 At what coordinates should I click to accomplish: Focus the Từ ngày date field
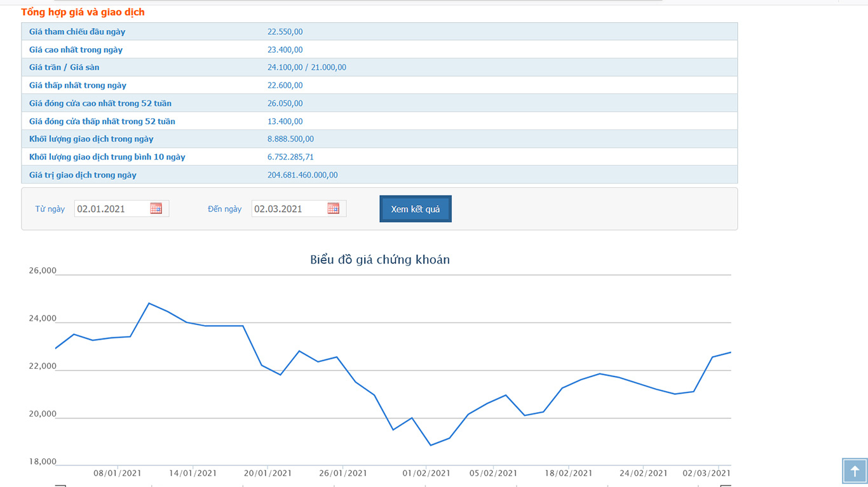click(x=111, y=209)
